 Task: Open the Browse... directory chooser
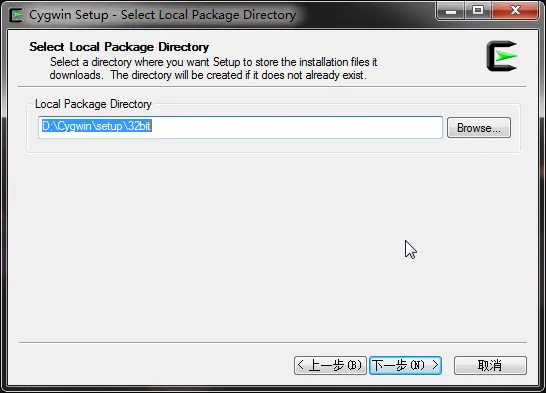coord(479,128)
